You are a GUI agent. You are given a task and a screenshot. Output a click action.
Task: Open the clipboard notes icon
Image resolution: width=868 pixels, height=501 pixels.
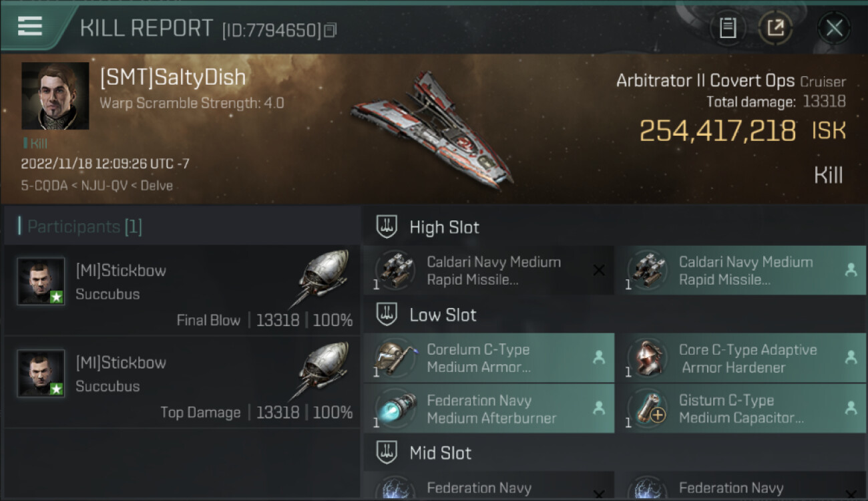point(728,28)
